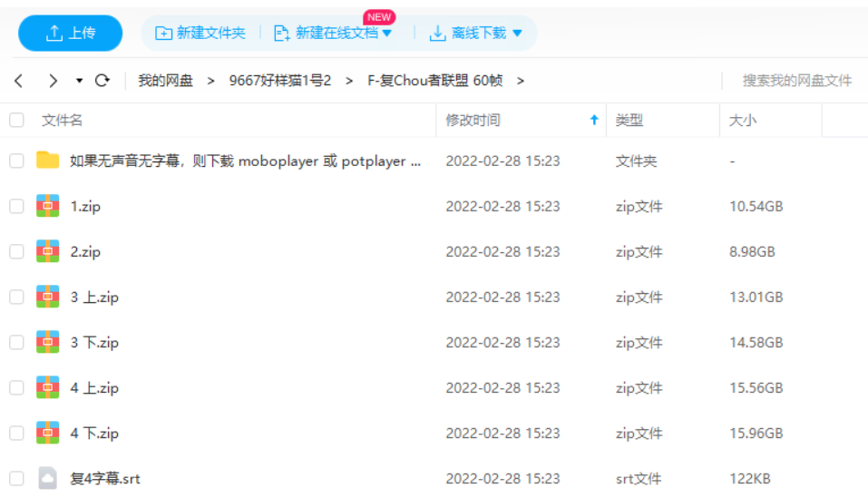The height and width of the screenshot is (498, 868).
Task: Open navigation history dropdown arrow
Action: (x=79, y=81)
